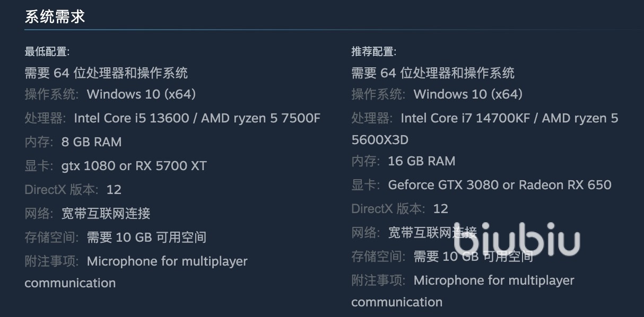Click the 附注事项 Microphone note under 推荐配置

[493, 280]
